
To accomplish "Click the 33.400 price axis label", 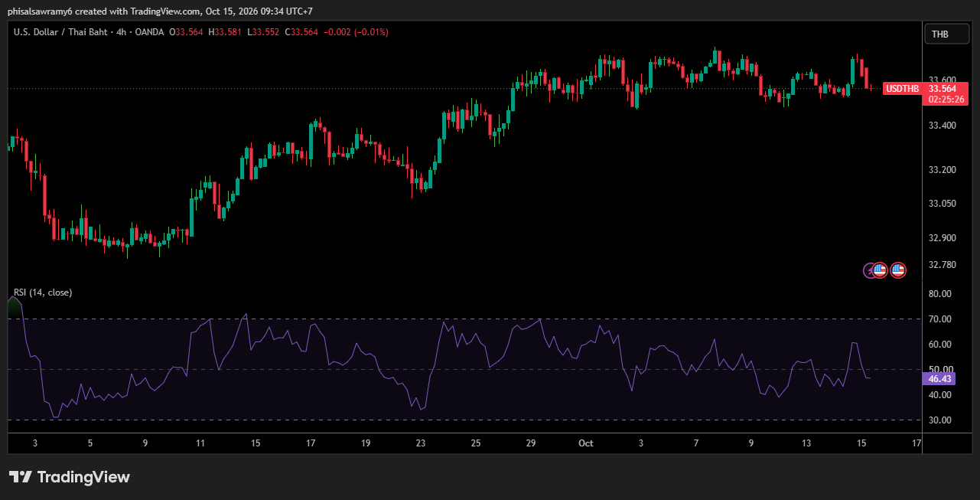I will click(941, 125).
